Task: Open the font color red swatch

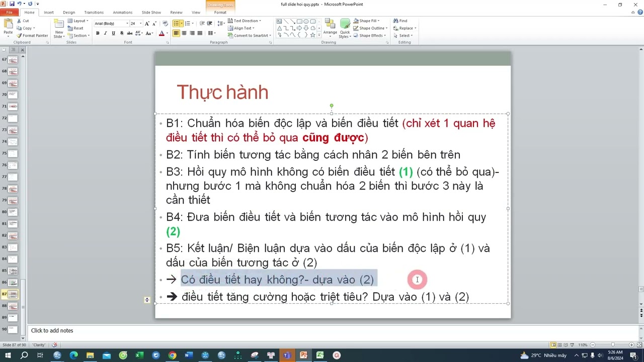Action: point(161,34)
